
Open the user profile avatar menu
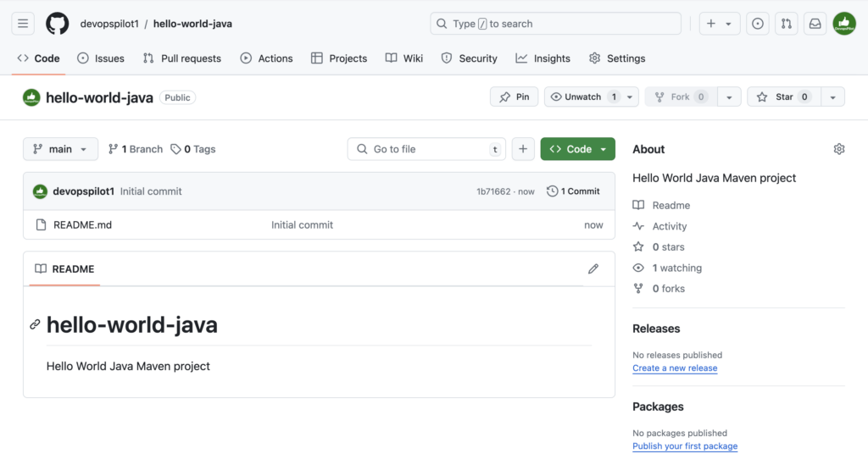click(x=844, y=24)
